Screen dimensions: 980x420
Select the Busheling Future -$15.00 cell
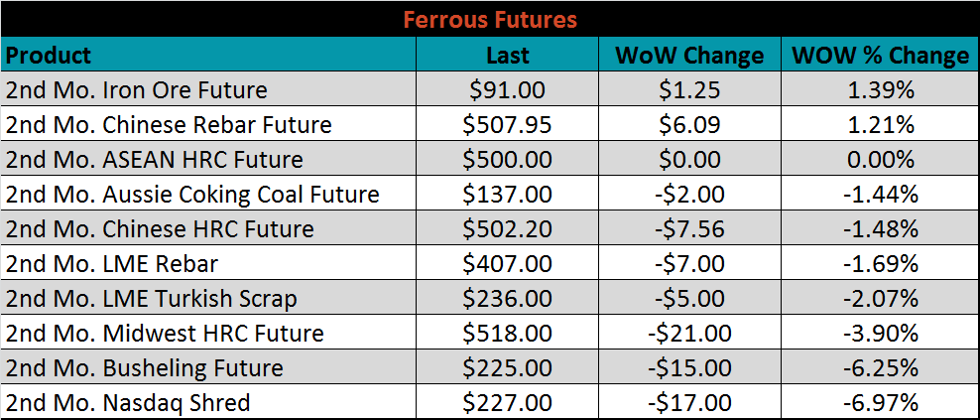[689, 367]
